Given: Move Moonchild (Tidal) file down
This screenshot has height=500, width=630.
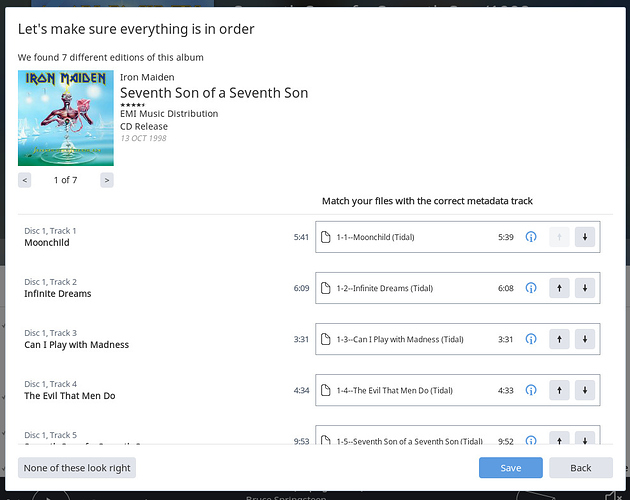Looking at the screenshot, I should pyautogui.click(x=585, y=237).
